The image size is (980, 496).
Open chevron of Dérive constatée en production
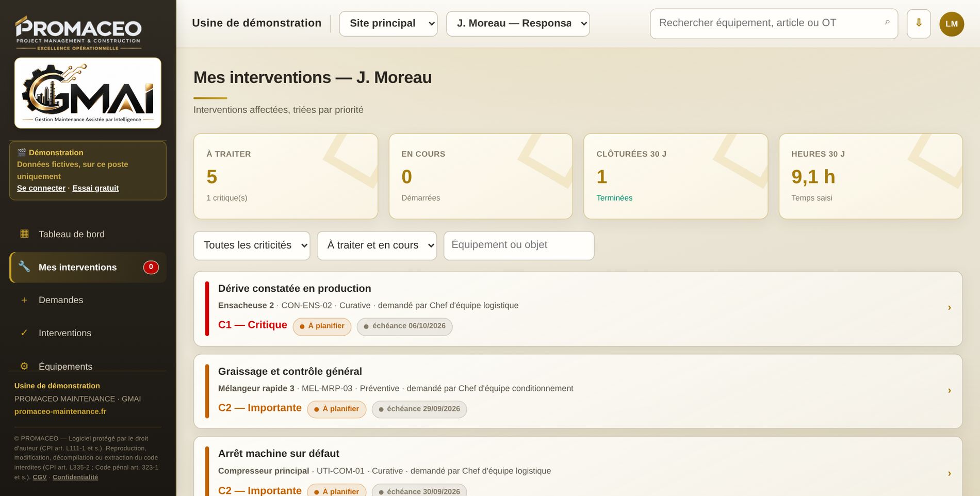(949, 308)
